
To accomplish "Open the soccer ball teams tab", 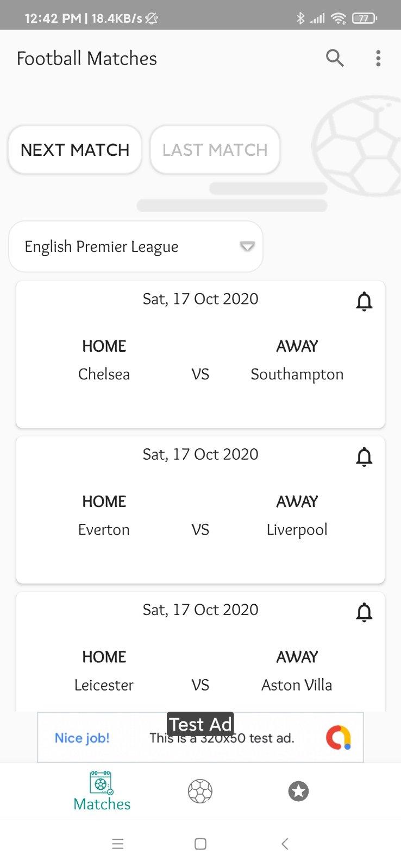I will [200, 791].
